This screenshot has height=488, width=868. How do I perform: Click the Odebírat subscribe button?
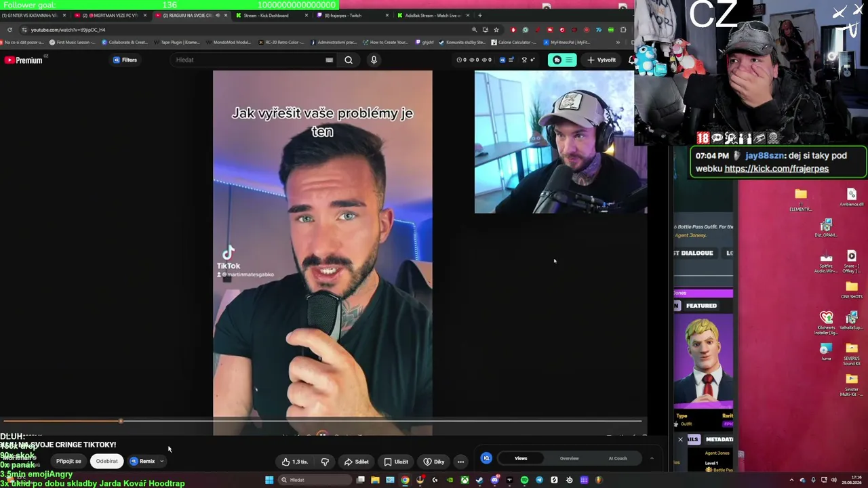click(106, 462)
